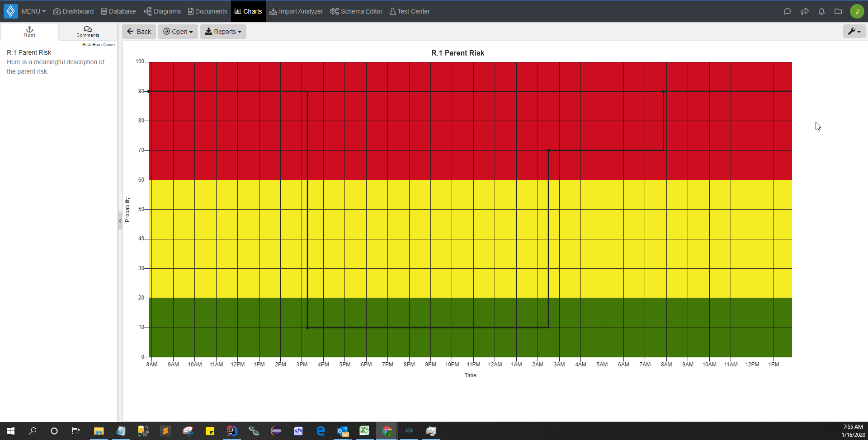
Task: Open the chat bubble icon
Action: 788,11
